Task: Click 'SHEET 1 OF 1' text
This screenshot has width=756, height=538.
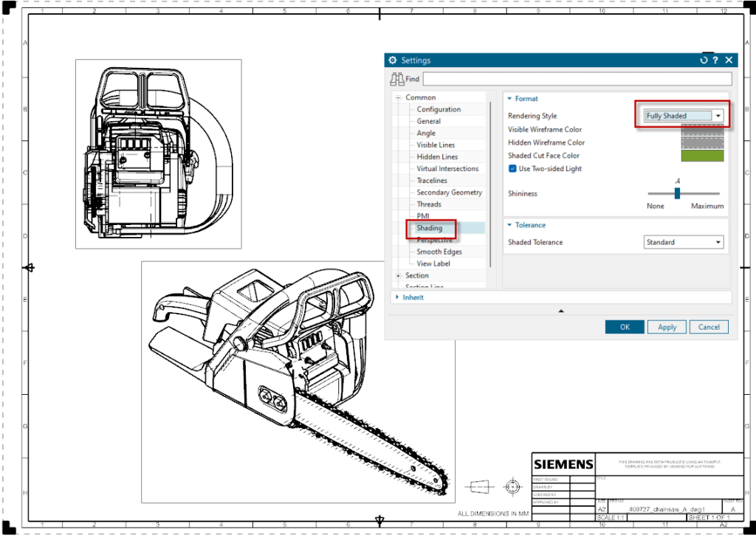Action: pyautogui.click(x=709, y=518)
